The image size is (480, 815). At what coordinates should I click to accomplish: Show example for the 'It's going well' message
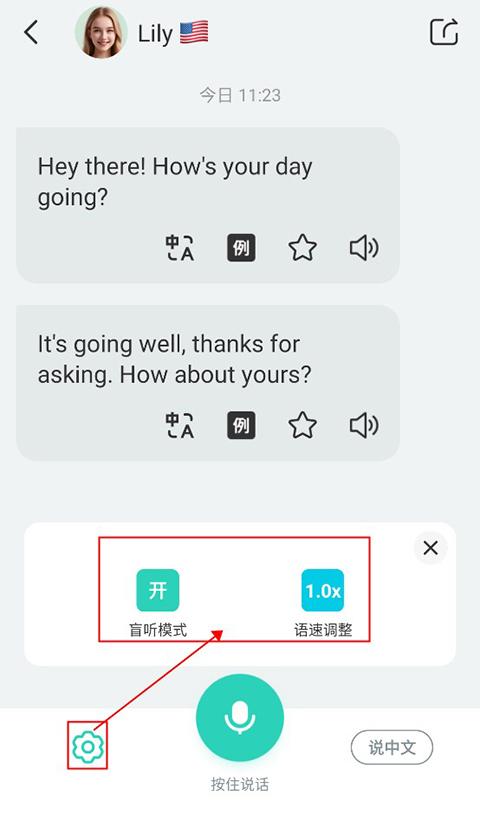pyautogui.click(x=241, y=425)
